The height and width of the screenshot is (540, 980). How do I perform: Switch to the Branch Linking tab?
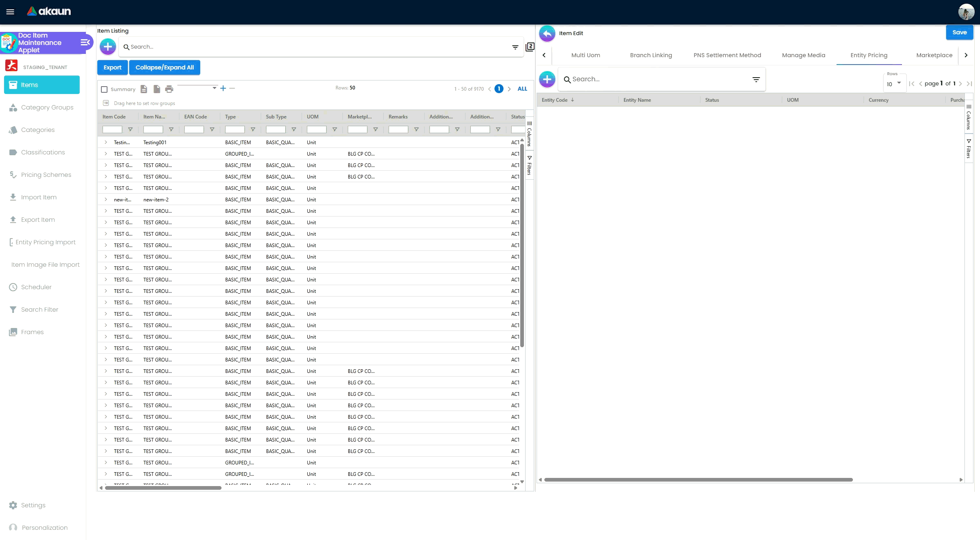point(651,55)
